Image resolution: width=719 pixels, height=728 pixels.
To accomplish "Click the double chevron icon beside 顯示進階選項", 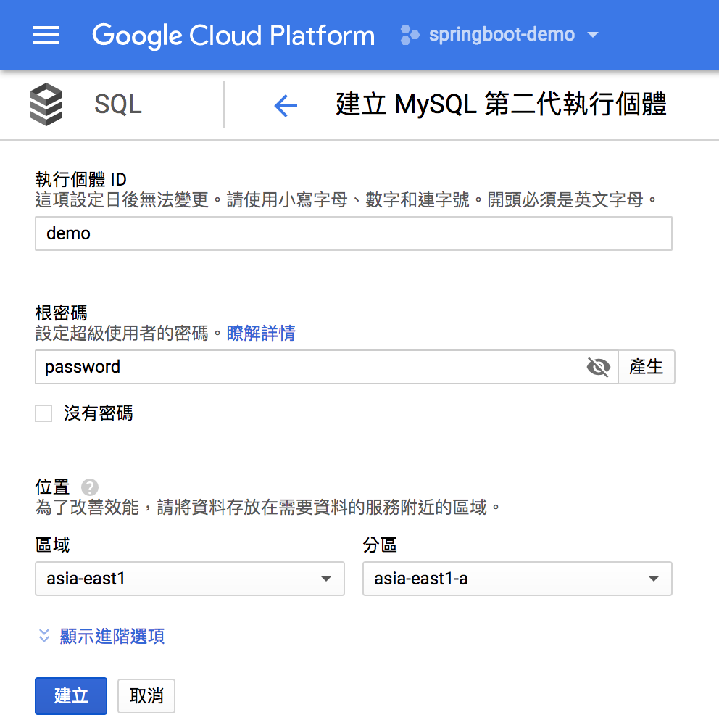I will coord(44,636).
